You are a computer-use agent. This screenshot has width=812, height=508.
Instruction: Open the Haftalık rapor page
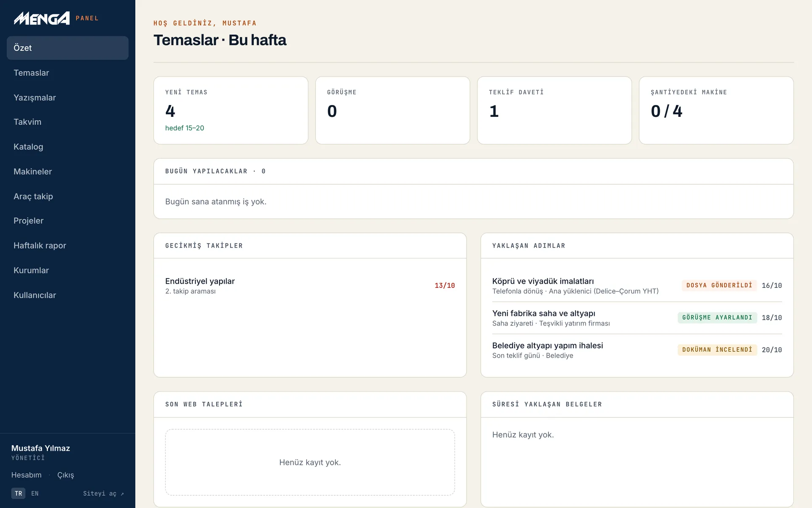(68, 246)
